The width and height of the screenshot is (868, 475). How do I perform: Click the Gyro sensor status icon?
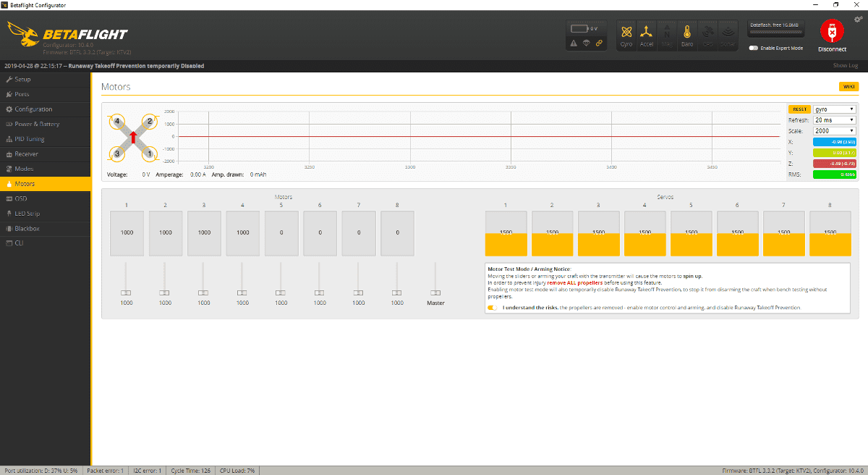pos(626,35)
